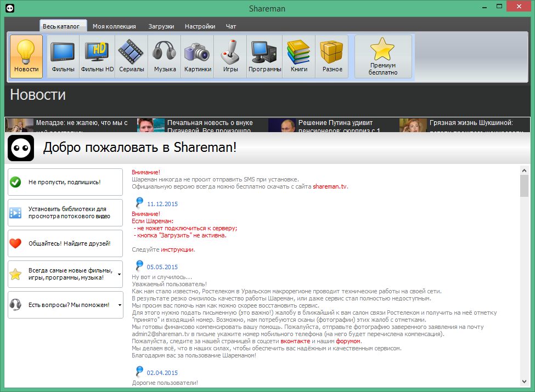Click the yellow star new films icon
This screenshot has width=535, height=392.
15,274
